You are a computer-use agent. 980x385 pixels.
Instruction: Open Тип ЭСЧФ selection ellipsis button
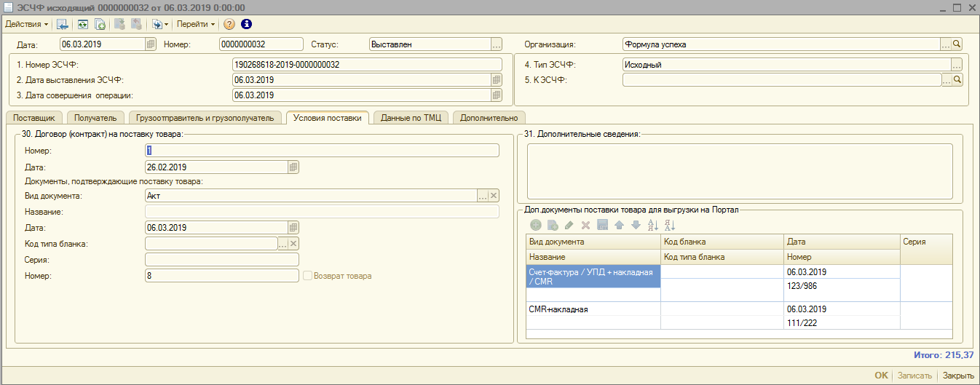pyautogui.click(x=957, y=64)
